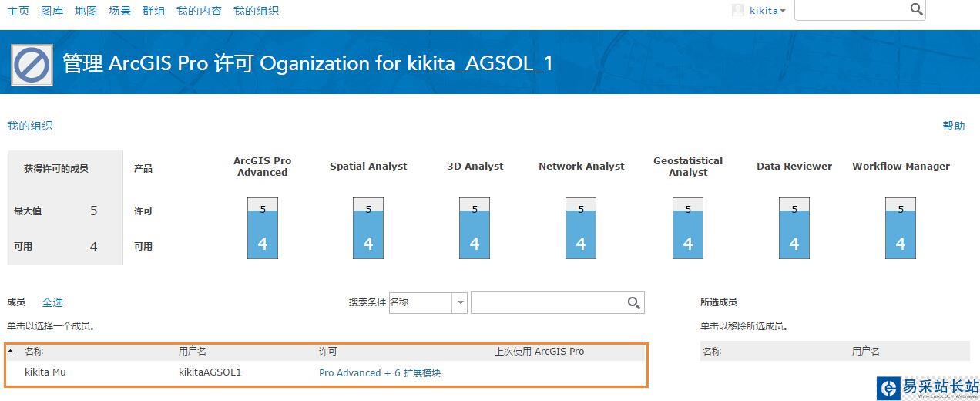Open the 图库 menu item
This screenshot has width=980, height=401.
click(x=52, y=11)
